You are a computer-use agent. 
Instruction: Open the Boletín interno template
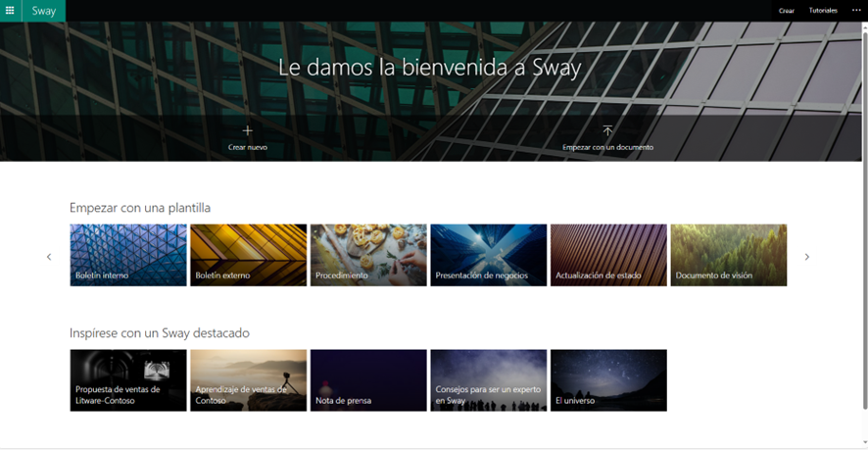(x=128, y=255)
